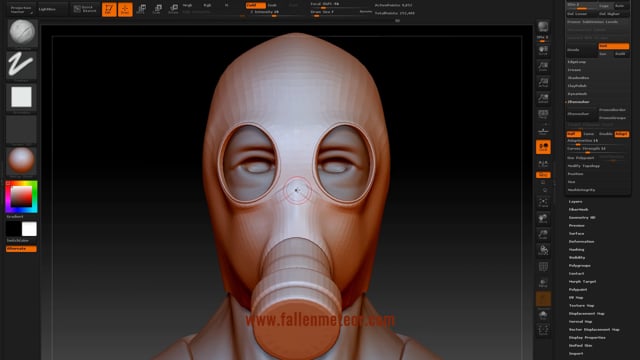Select the Zsub sculpt mode
The height and width of the screenshot is (360, 640).
pos(272,5)
